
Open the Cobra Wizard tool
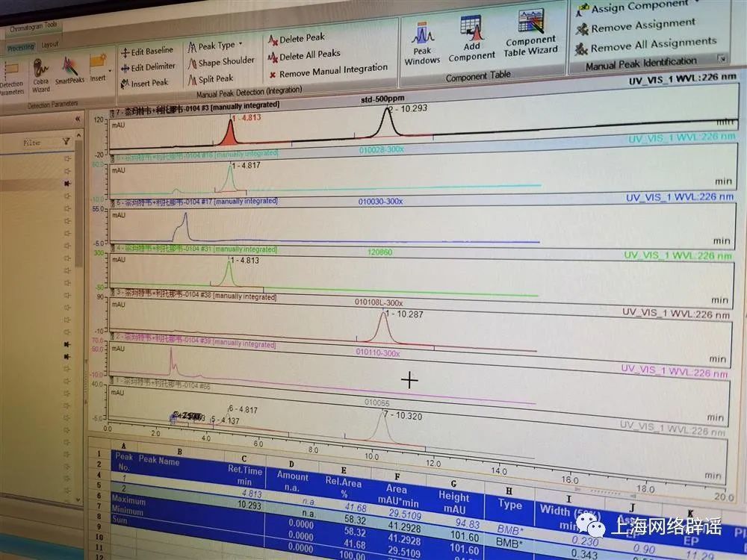point(41,75)
